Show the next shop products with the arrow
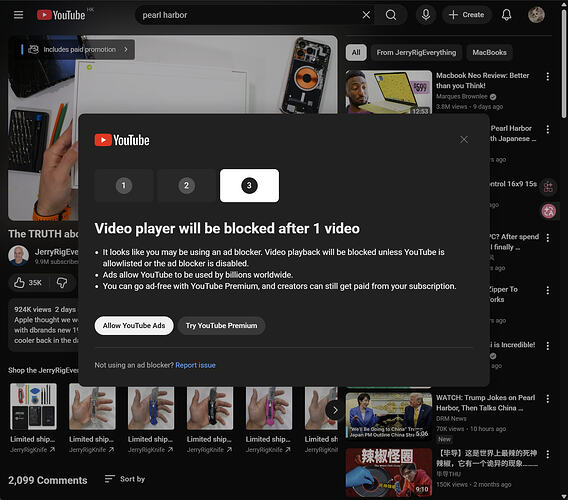 335,411
